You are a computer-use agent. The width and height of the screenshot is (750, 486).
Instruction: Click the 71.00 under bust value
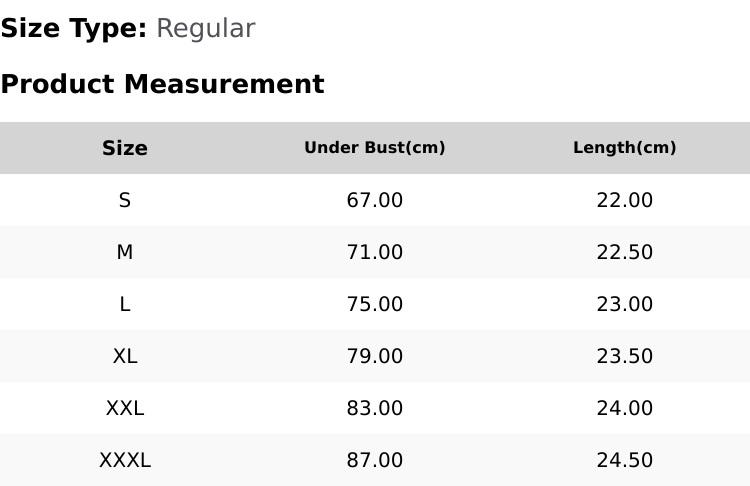pyautogui.click(x=375, y=252)
